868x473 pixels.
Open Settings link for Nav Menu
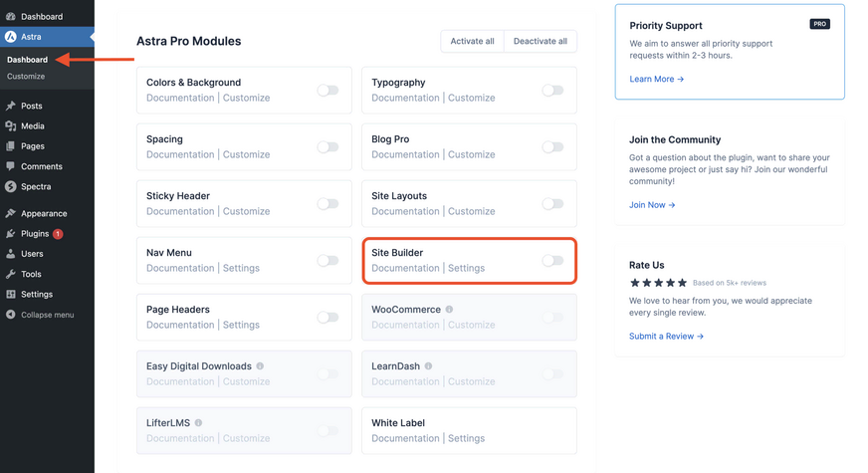(241, 268)
